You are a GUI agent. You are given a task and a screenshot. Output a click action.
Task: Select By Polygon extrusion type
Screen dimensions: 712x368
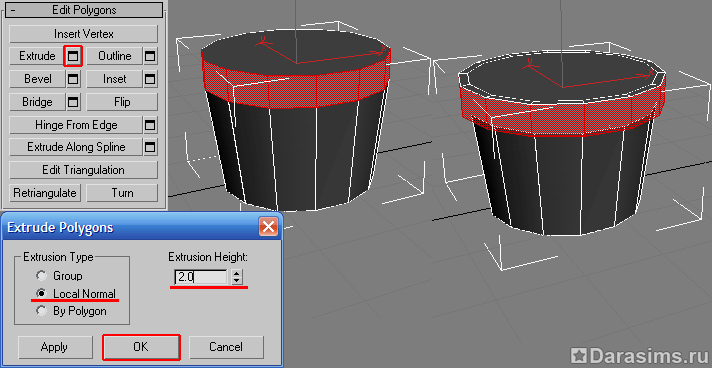click(42, 311)
